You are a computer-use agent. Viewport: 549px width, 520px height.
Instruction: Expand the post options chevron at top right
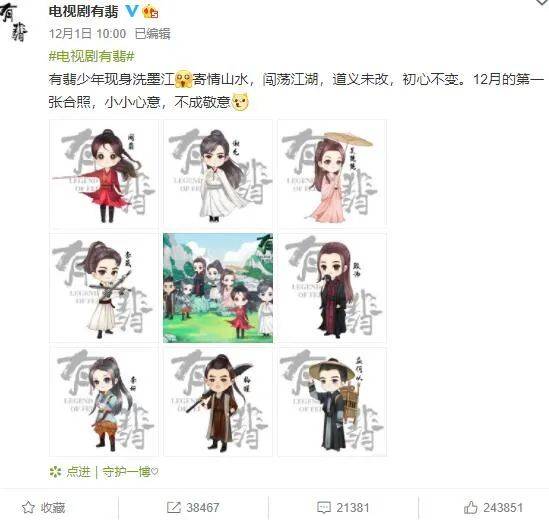tap(542, 3)
